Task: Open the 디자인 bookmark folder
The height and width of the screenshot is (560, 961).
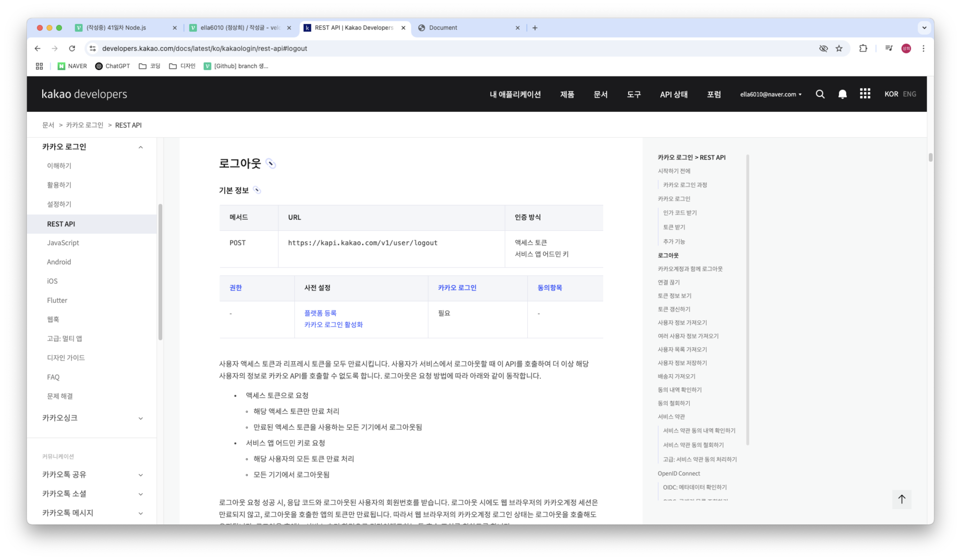Action: click(x=182, y=66)
